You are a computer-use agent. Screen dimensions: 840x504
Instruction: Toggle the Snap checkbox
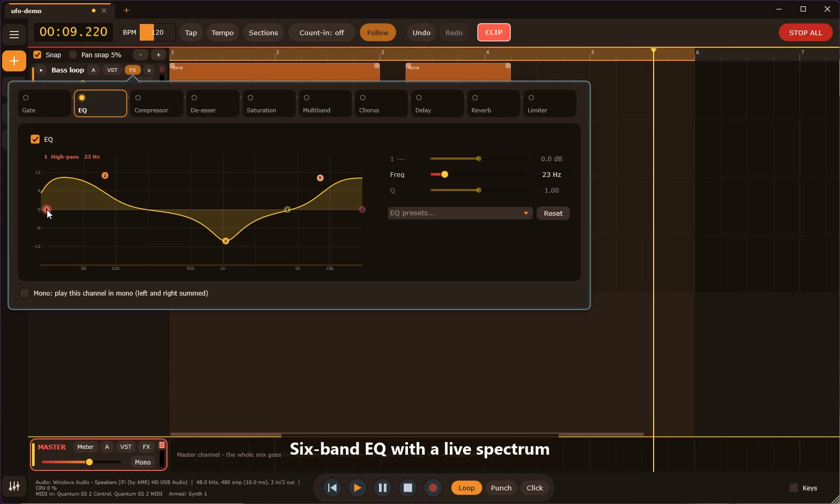pos(37,55)
